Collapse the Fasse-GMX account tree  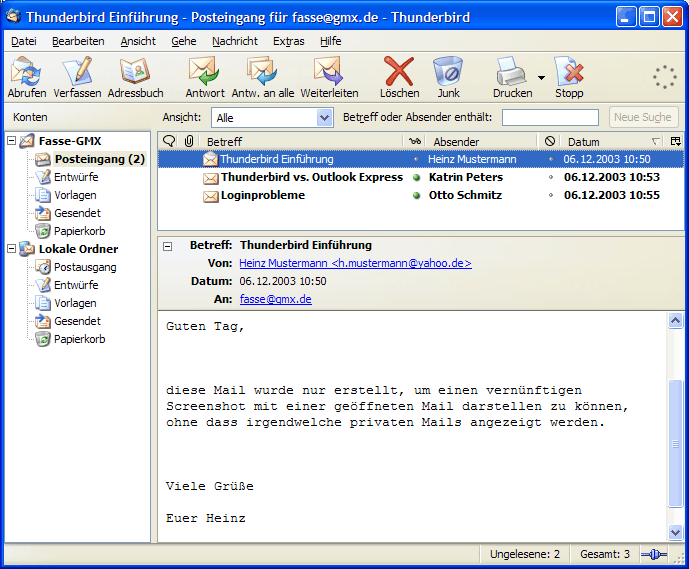[x=12, y=141]
